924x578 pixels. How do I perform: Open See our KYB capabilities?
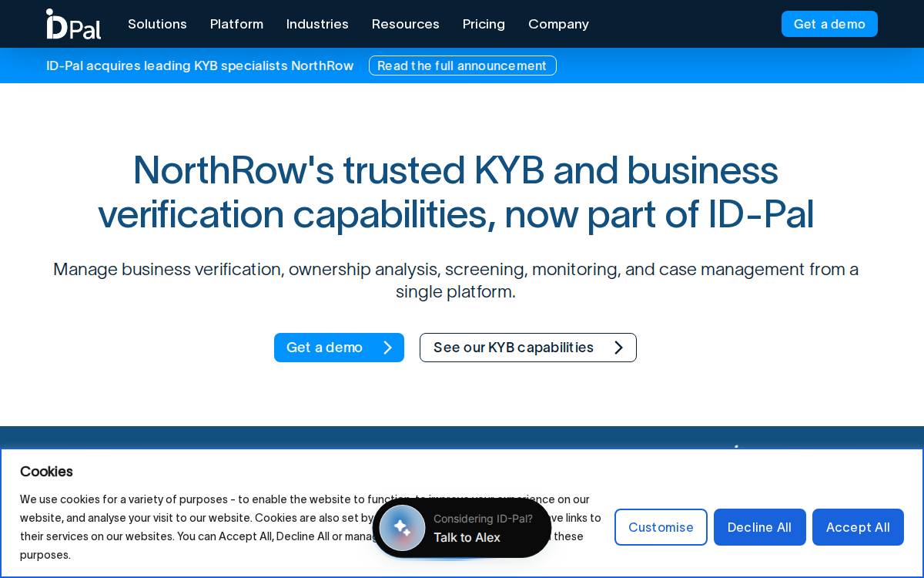[528, 348]
